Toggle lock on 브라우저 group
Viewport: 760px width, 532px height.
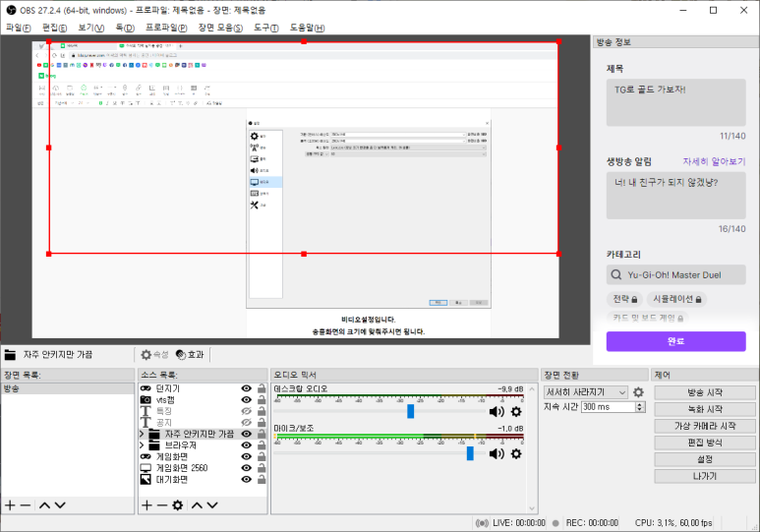[262, 445]
